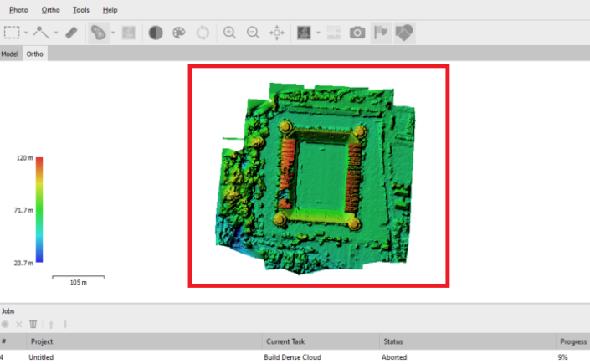Delete job using trash icon in Jobs
590x364 pixels.
[33, 324]
